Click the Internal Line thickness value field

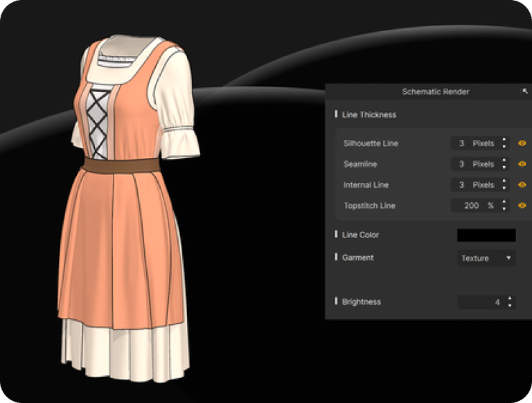pos(461,185)
